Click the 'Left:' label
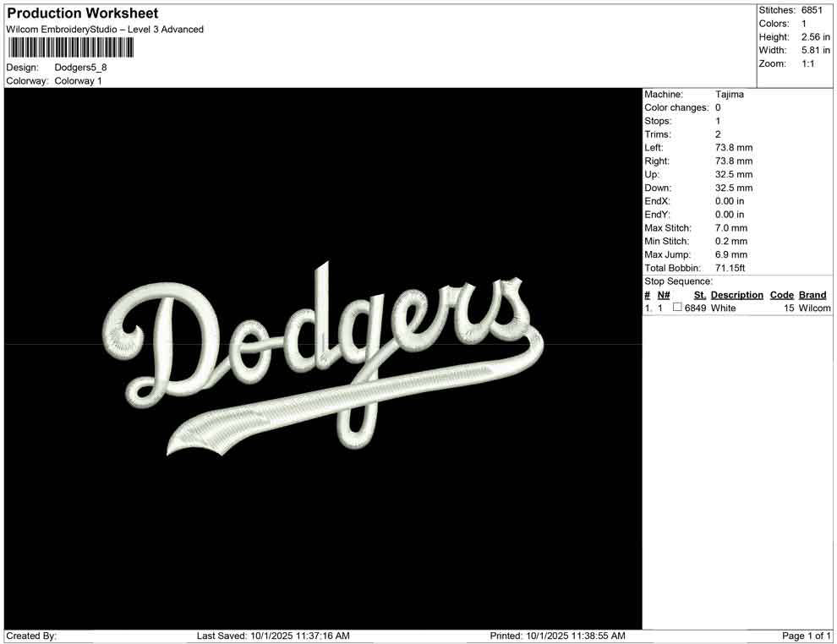Screen dimensions: 837x644 [x=654, y=147]
